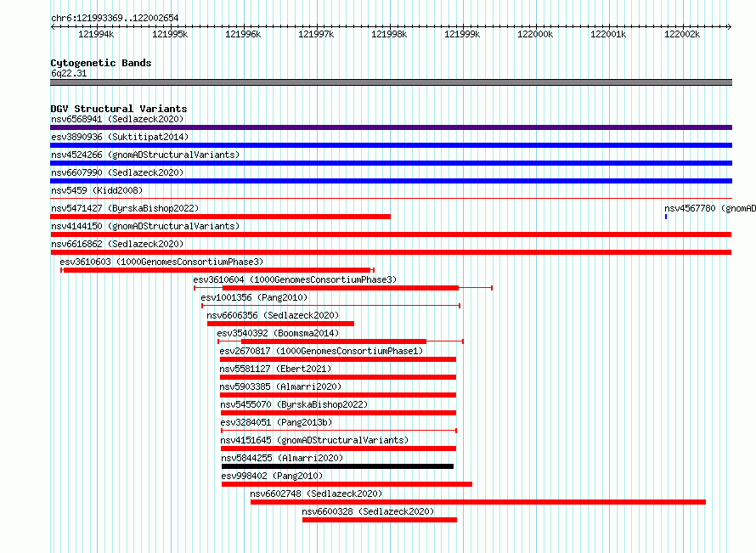Click the small blue nsv4567780 marker
Image resolution: width=756 pixels, height=553 pixels.
(666, 217)
